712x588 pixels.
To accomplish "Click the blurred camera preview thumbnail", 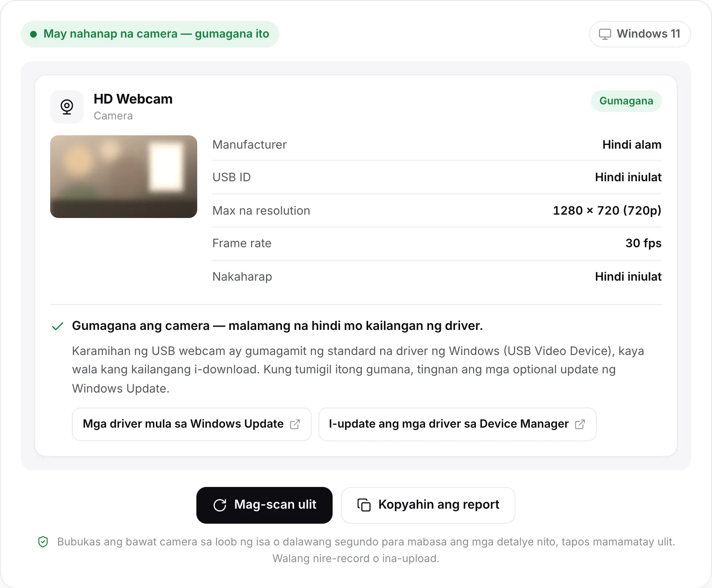I will [124, 176].
